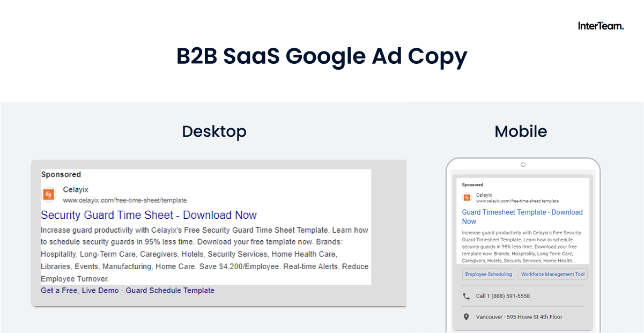Click desktop ad description starting 'Increase guard productivity'
The image size is (644, 333).
205,254
